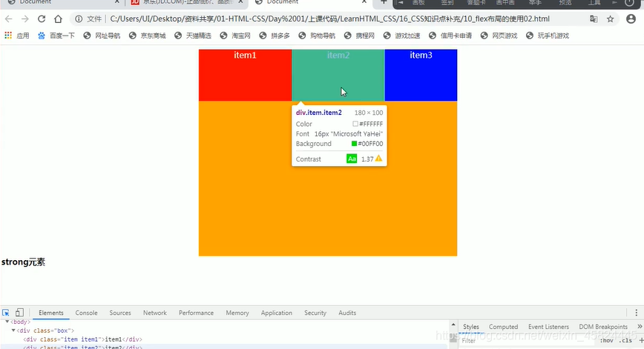This screenshot has width=644, height=349.
Task: Open the 拼多多 bookmark
Action: [275, 36]
